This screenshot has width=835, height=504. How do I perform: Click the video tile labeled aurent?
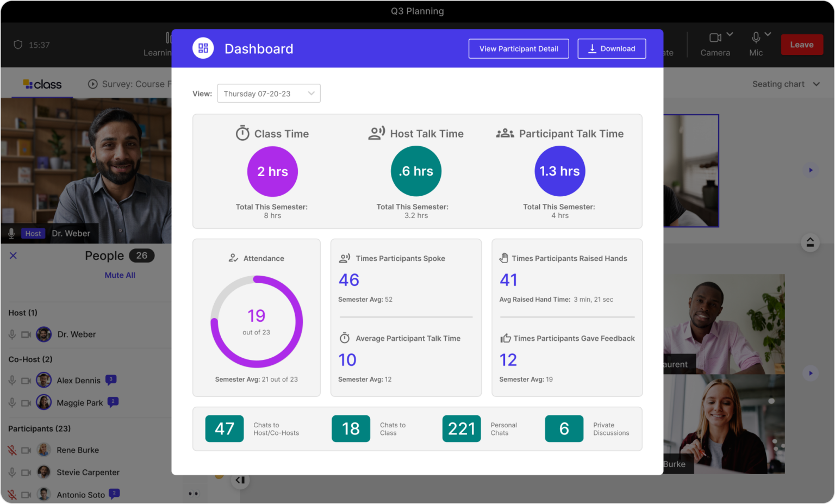(x=724, y=324)
